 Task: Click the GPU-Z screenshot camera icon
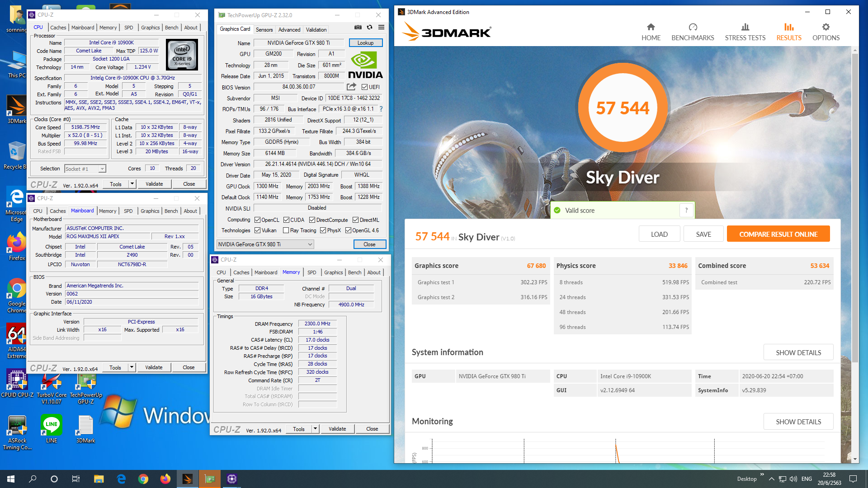point(358,27)
